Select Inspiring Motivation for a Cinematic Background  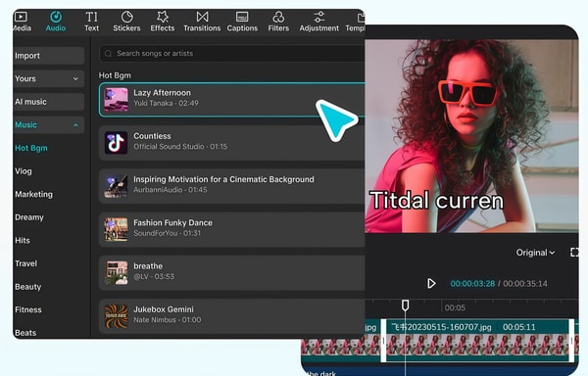tap(223, 179)
